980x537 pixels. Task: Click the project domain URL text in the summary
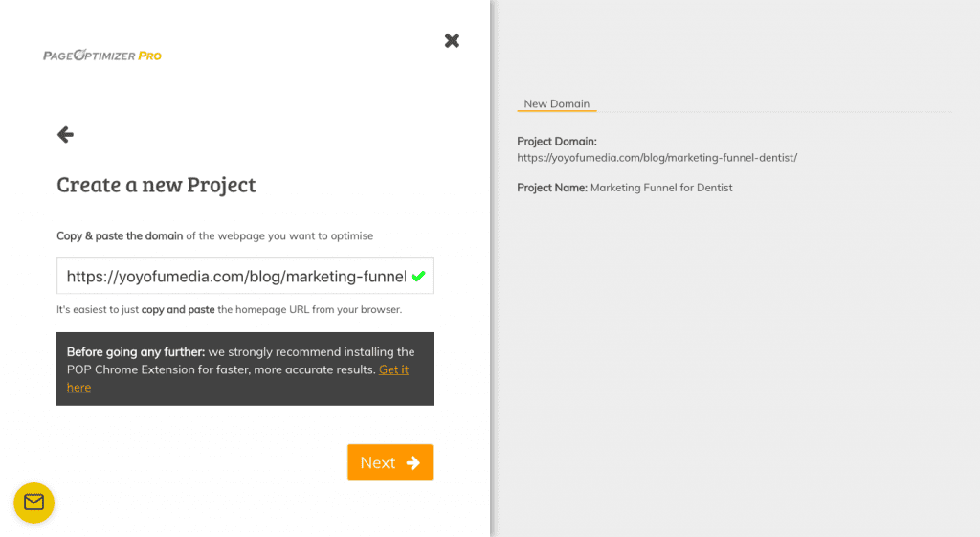(x=657, y=158)
